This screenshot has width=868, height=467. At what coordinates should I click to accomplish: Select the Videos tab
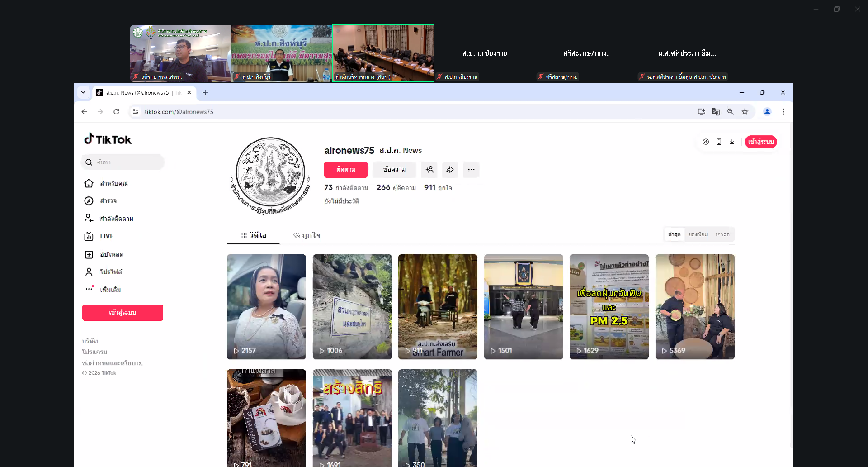(253, 235)
